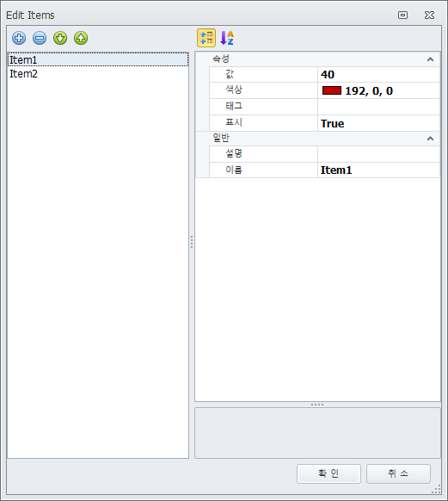448x501 pixels.
Task: Move item down with green down arrow
Action: tap(60, 38)
